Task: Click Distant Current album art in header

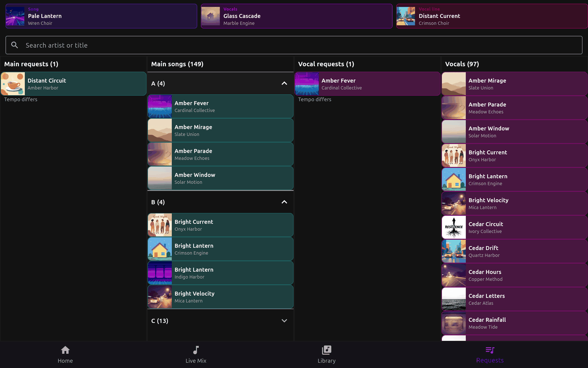Action: (406, 16)
